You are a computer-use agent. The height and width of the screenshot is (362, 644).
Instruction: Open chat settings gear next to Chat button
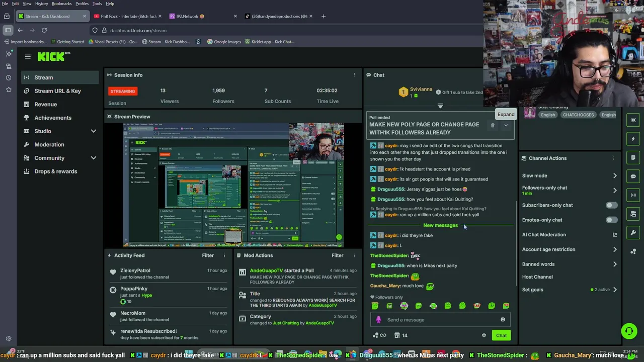484,335
